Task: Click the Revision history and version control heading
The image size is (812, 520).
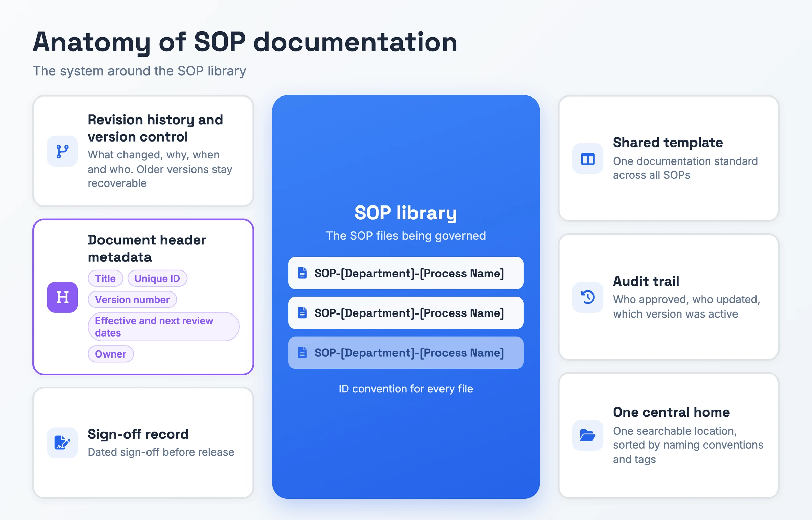Action: pos(155,128)
